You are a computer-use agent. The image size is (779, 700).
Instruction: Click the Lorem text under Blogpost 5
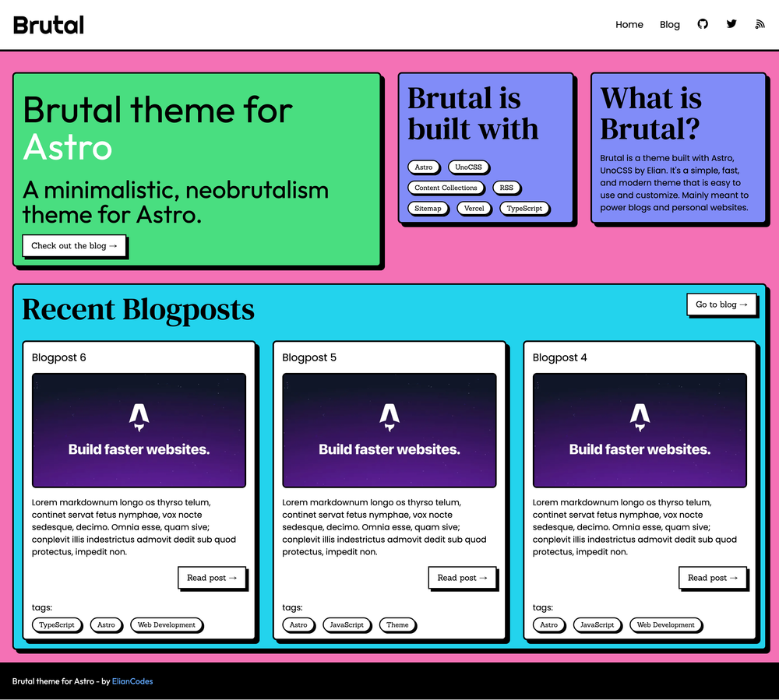click(x=385, y=527)
